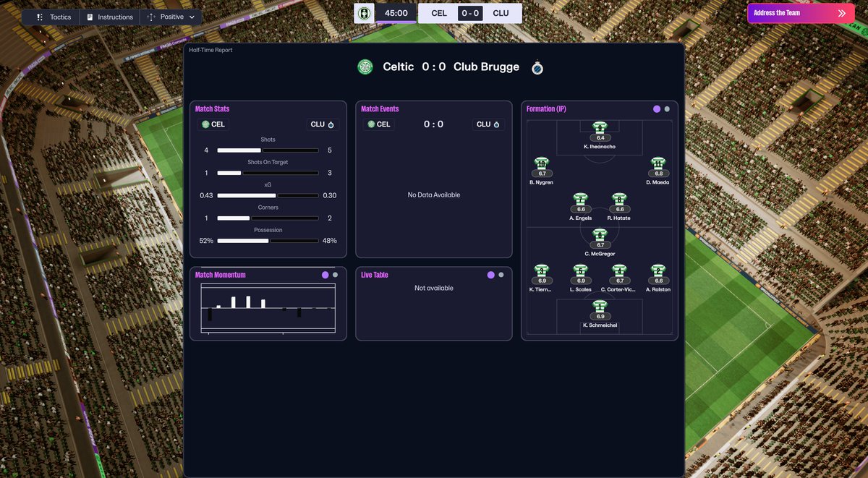Open the Tactics panel
Screen dimensions: 868x478
[x=54, y=17]
